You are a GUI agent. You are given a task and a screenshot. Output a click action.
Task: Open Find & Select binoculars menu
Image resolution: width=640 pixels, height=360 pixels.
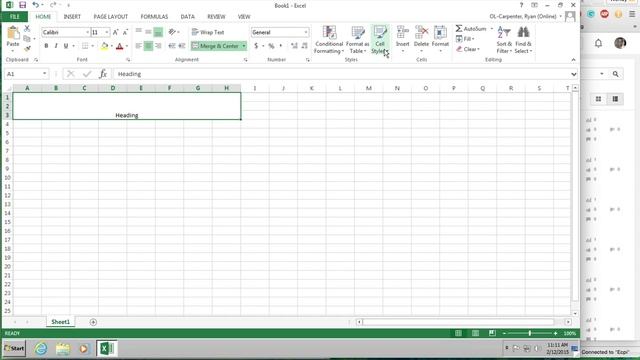523,40
